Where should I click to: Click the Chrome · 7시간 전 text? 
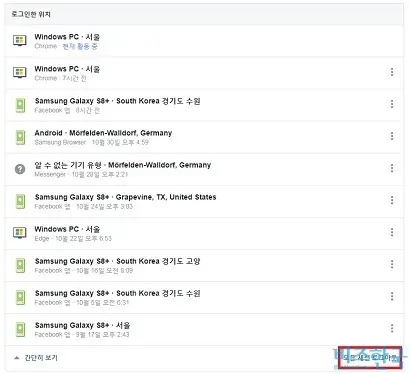coord(61,78)
